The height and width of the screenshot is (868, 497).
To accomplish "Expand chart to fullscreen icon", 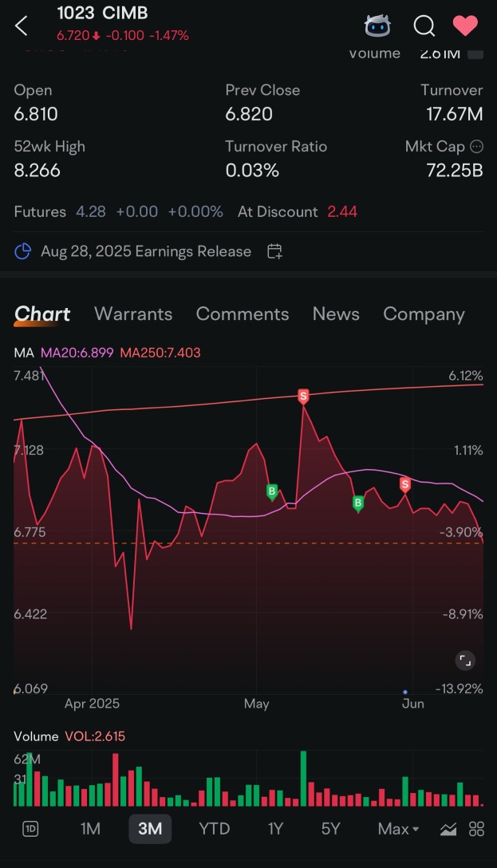I will pos(465,660).
